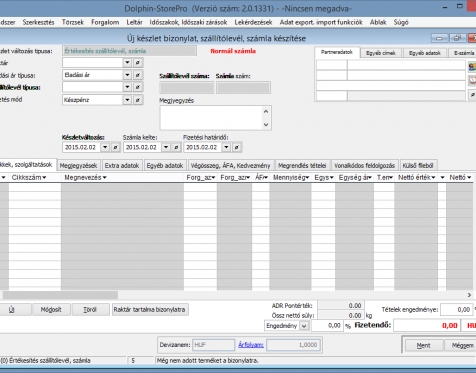Click the Tételek engedménye input field
The image size is (476, 373).
pos(456,310)
